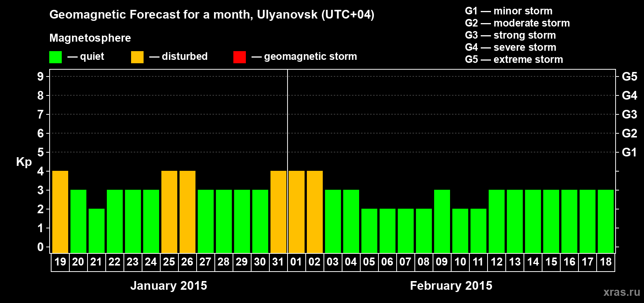The height and width of the screenshot is (303, 644).
Task: Click the date label '13' on the axis
Action: point(515,262)
